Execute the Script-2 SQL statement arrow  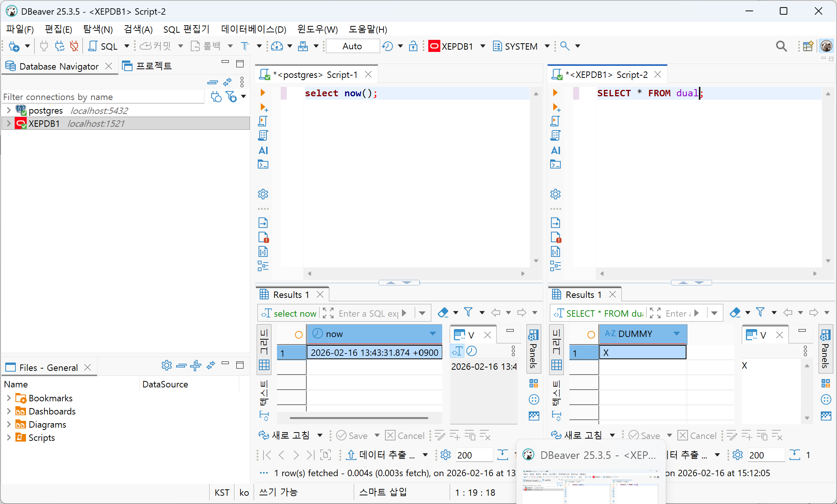point(555,93)
